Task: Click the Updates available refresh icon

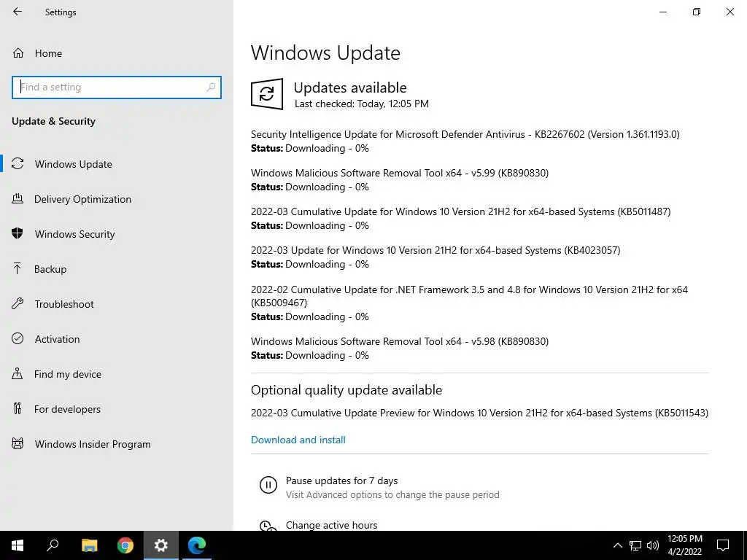Action: pos(267,94)
